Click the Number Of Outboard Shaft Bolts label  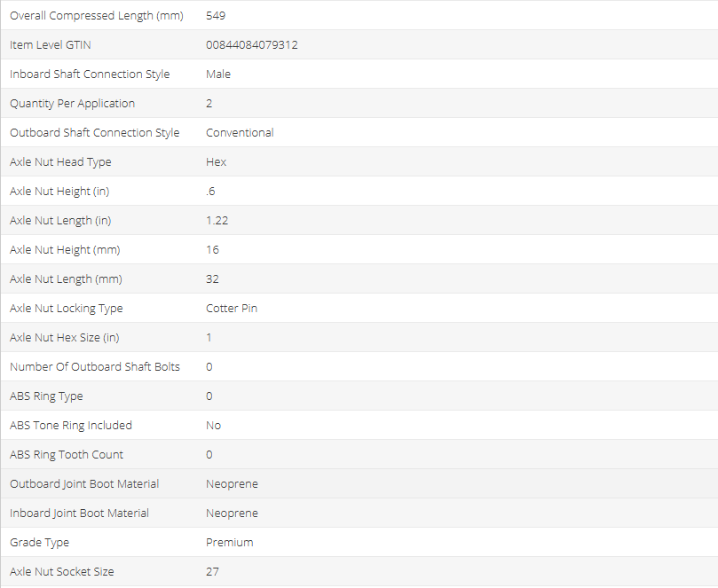[x=95, y=367]
